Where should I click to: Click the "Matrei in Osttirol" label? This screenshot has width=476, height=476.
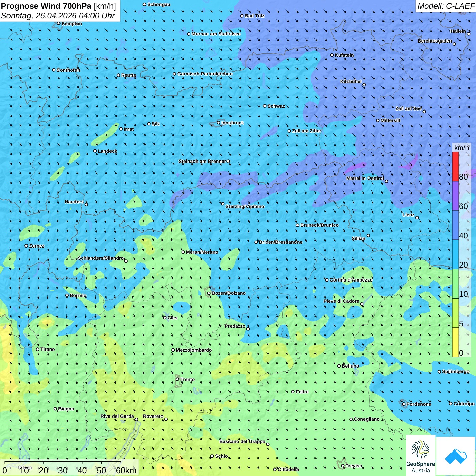click(x=365, y=178)
